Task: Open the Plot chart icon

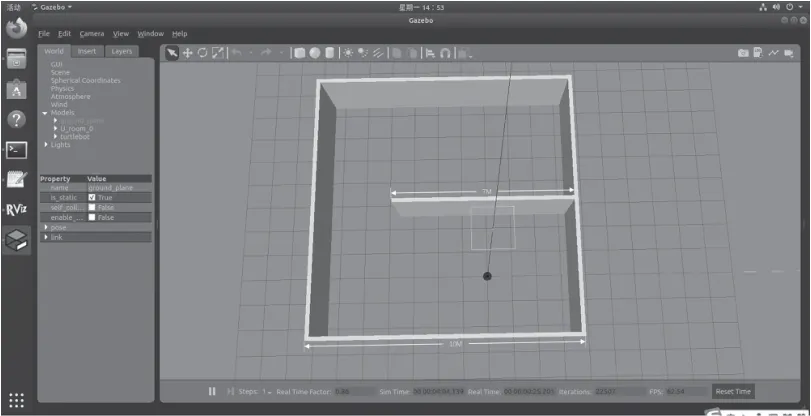Action: [x=773, y=53]
